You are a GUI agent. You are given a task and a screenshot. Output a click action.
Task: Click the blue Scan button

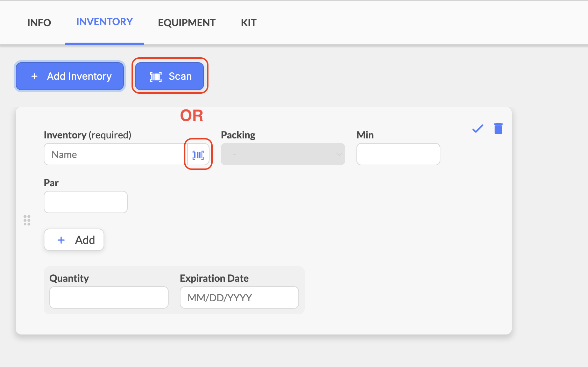(170, 76)
